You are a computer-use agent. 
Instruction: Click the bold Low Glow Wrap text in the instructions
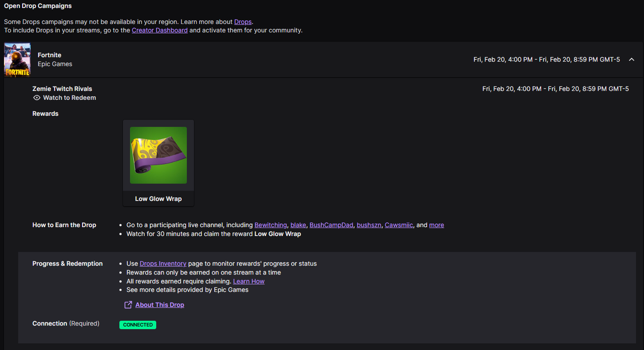click(x=277, y=234)
